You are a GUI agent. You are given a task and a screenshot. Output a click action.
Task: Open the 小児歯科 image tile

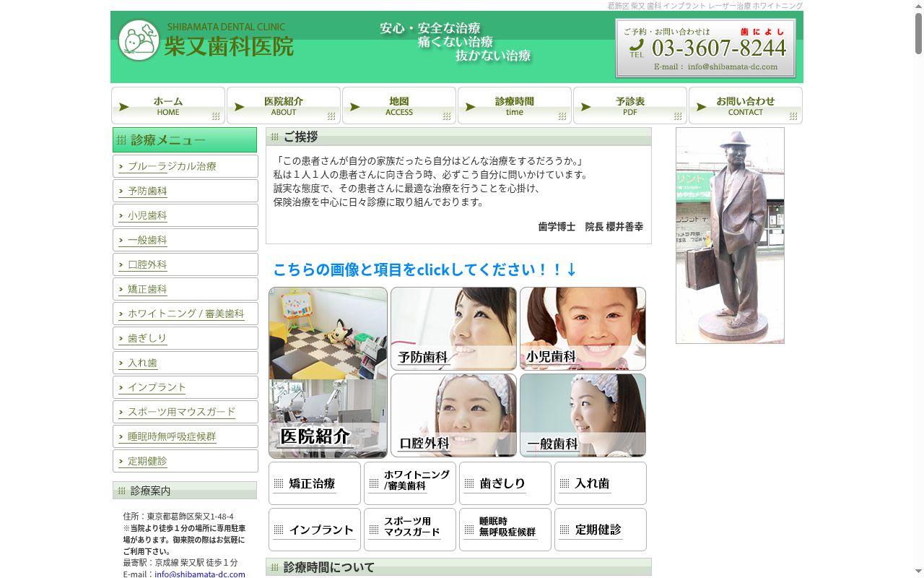[x=583, y=329]
